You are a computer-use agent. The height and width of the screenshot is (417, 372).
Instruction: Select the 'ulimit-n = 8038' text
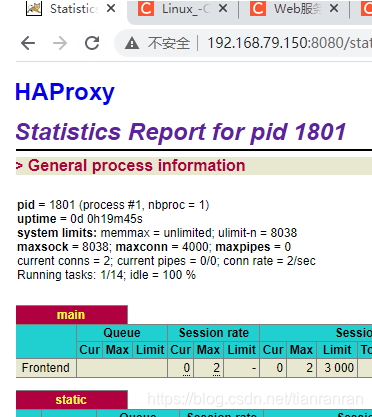(x=257, y=233)
